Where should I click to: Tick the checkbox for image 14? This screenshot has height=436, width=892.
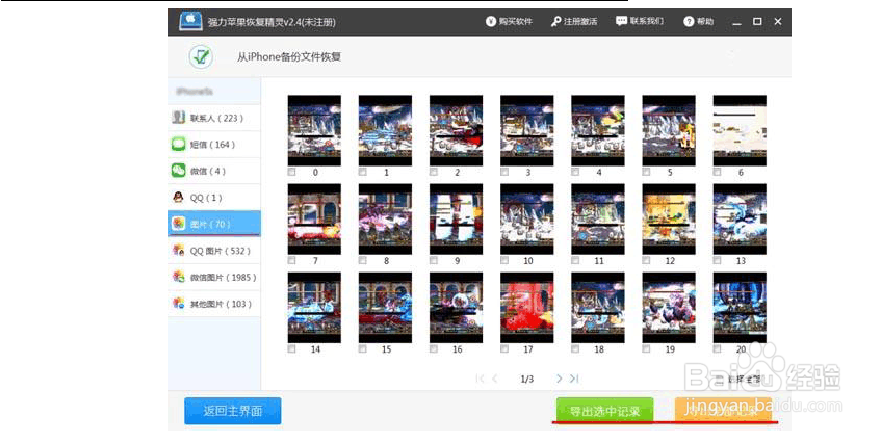(291, 349)
